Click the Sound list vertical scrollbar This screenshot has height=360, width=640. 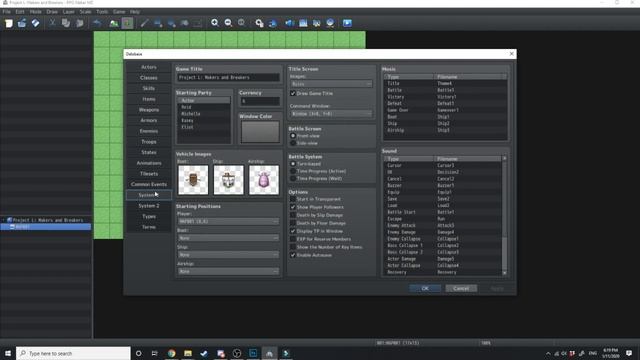tap(504, 215)
